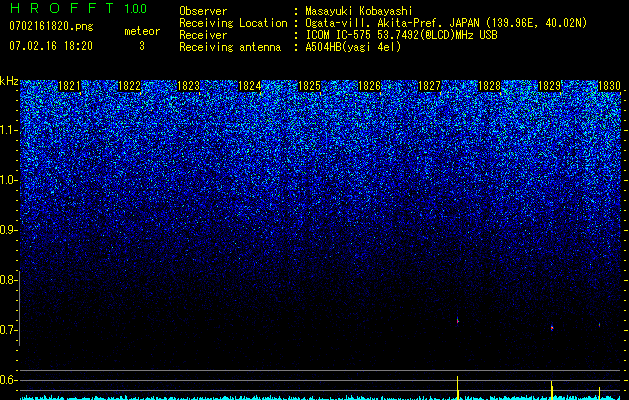Viewport: 629px width, 400px height.
Task: Click the ICOM IC-575 receiver text
Action: coord(401,35)
